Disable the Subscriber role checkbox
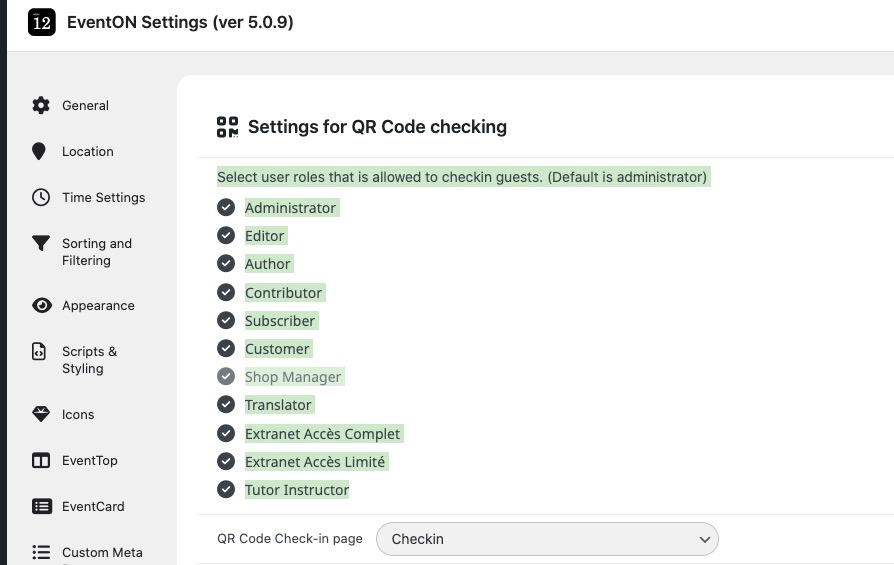Screen dimensions: 894x565 (x=226, y=320)
